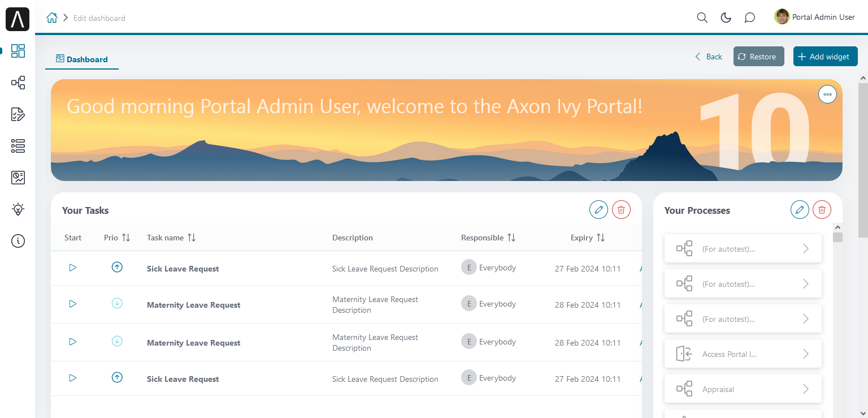Open first (For autotest) process chevron

click(x=806, y=249)
